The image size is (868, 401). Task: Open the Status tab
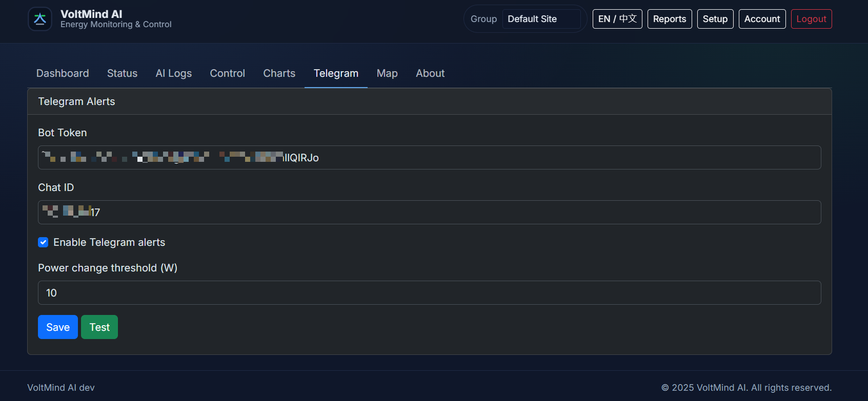coord(122,73)
